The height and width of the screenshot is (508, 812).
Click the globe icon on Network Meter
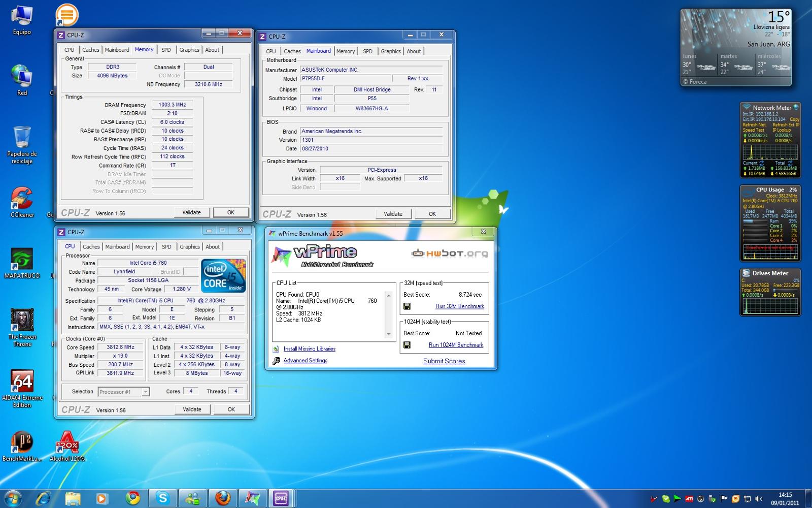coord(796,107)
